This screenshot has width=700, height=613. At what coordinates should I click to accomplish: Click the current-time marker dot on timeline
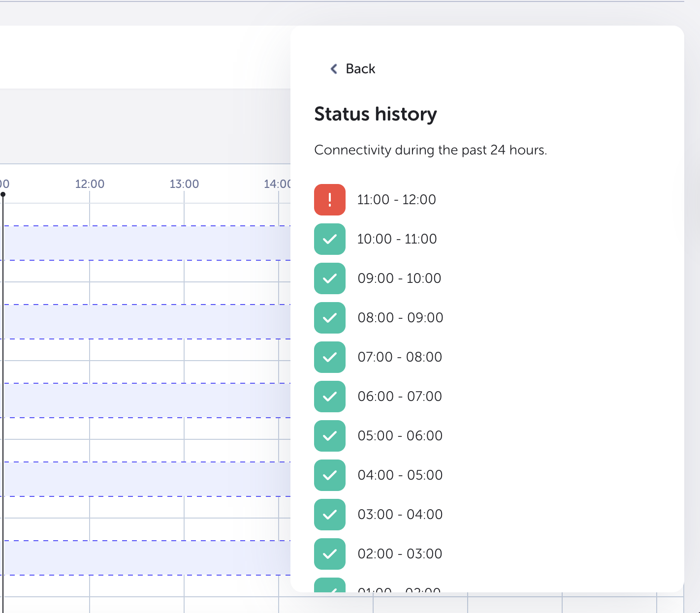3,194
